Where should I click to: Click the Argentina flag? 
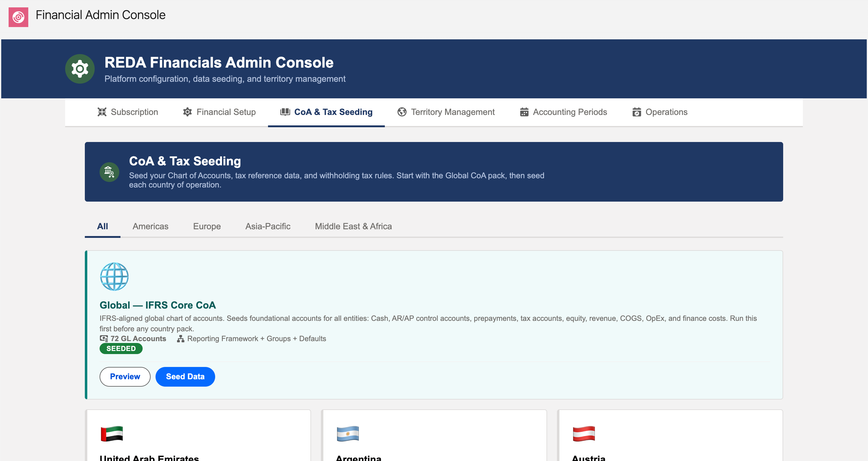point(348,434)
